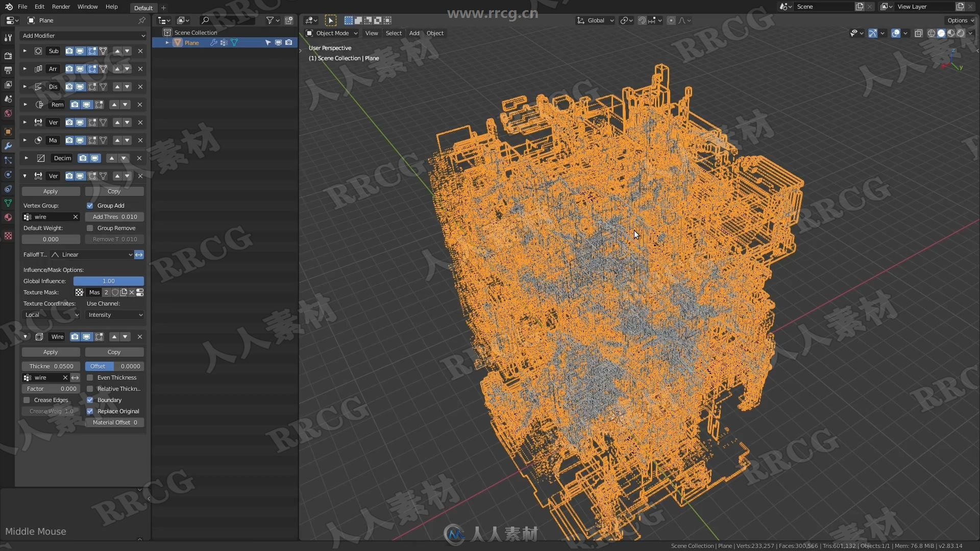Click Copy button on Vertex Weight modifier
Screen dimensions: 980x551
coord(114,191)
